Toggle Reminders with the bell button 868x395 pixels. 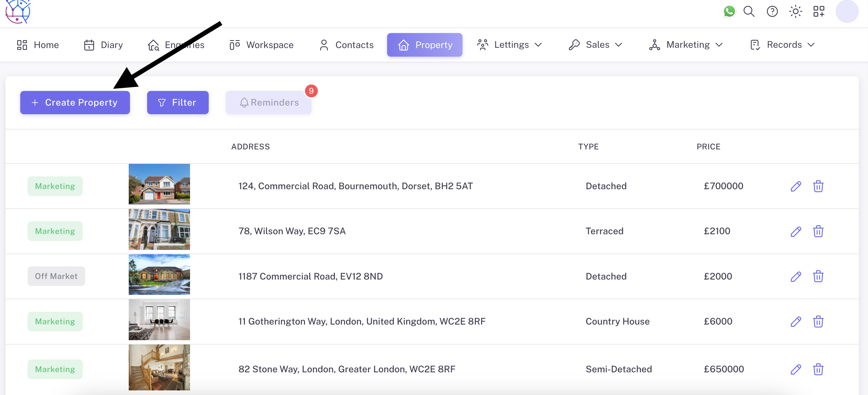click(268, 102)
